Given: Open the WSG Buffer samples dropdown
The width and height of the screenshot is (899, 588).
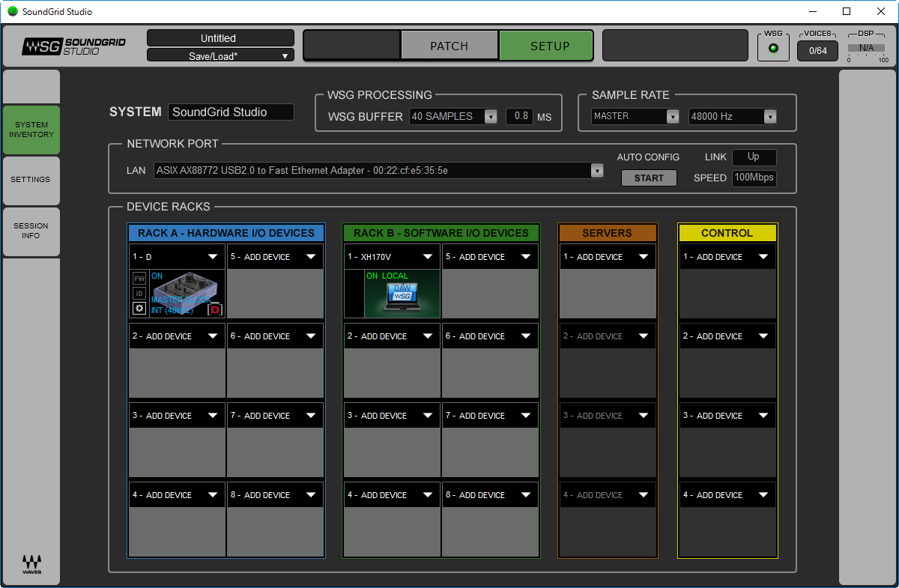Looking at the screenshot, I should coord(453,116).
